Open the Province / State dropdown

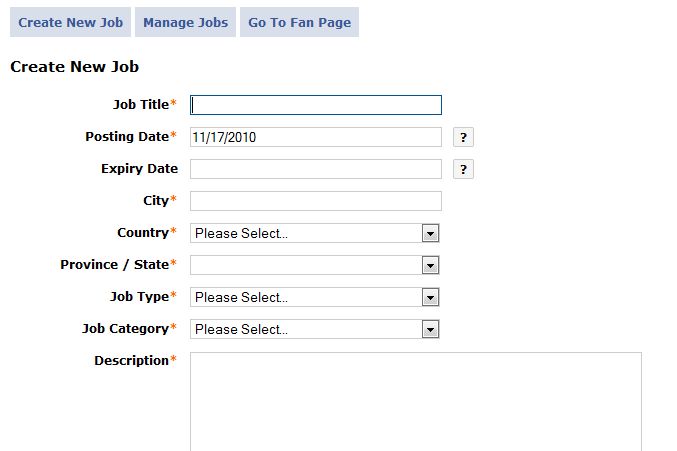point(430,265)
